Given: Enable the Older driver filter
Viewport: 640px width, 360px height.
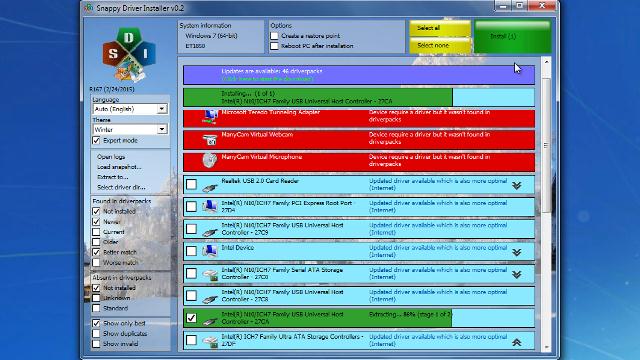Looking at the screenshot, I should coord(96,242).
